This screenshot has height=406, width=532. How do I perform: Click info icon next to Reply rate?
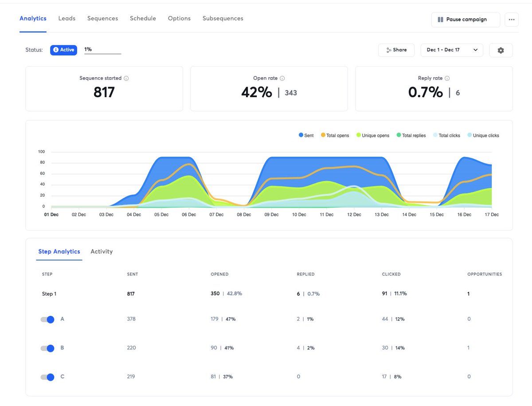click(x=447, y=79)
